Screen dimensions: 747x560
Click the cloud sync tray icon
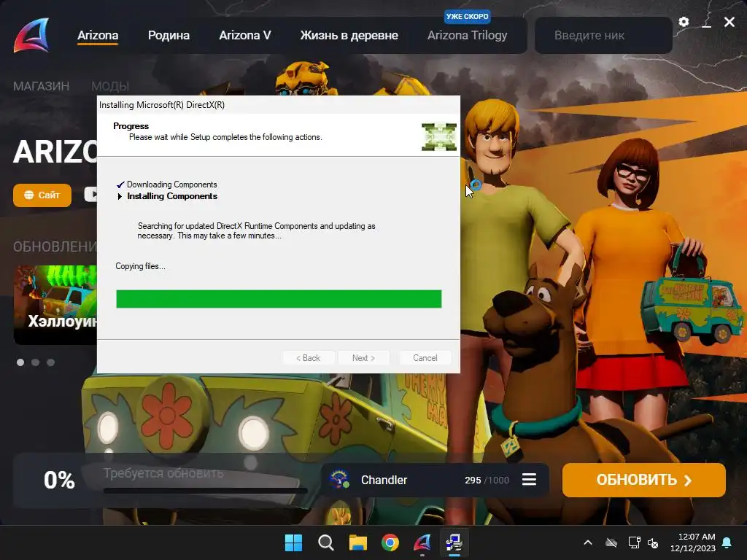coord(611,542)
